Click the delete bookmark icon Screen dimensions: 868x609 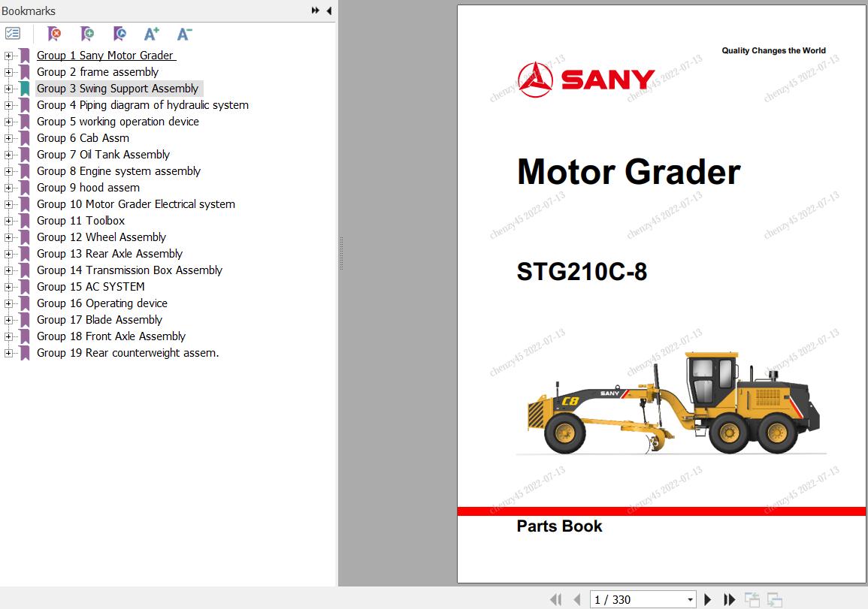click(54, 34)
